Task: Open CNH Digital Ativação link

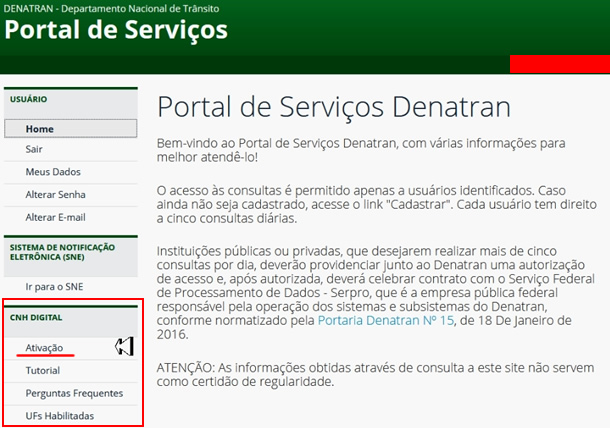Action: [44, 348]
